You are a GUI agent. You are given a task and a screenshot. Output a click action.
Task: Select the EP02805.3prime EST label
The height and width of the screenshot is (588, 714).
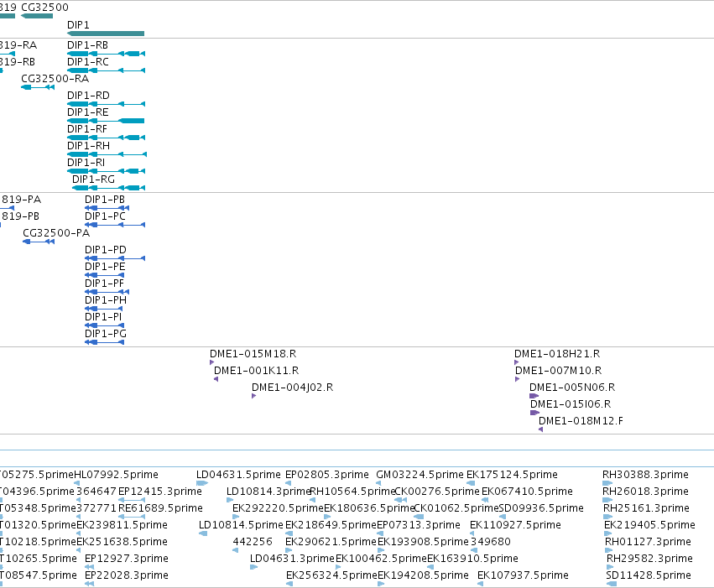click(327, 475)
